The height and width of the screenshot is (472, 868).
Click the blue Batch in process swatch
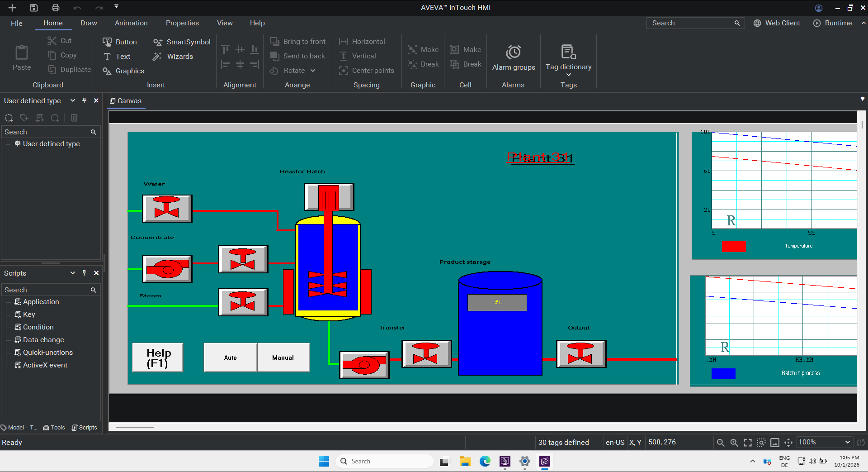723,373
